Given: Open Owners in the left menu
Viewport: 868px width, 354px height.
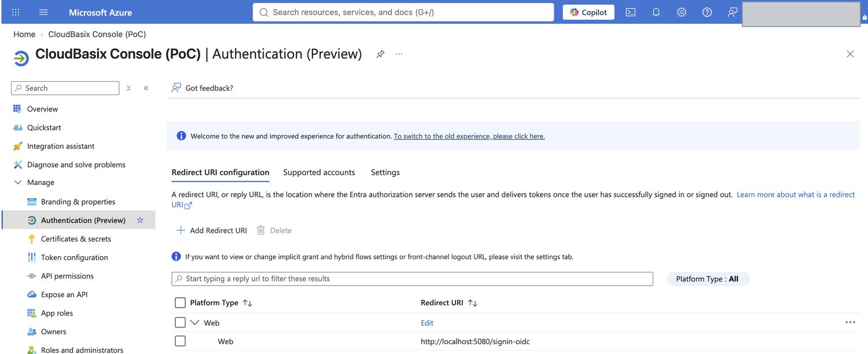Looking at the screenshot, I should point(54,331).
